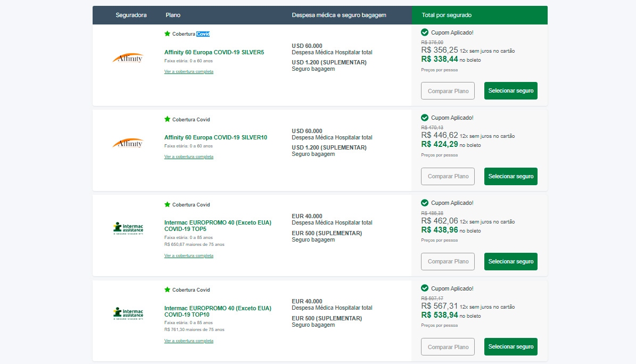The height and width of the screenshot is (364, 636).
Task: Click Comparar Plano for Intermac TOP5 plan
Action: point(448,262)
